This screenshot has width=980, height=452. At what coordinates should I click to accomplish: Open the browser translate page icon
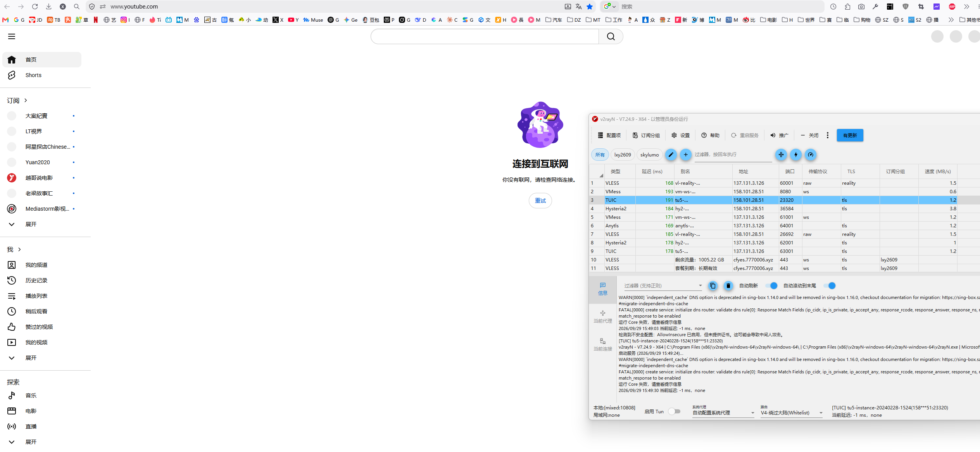pyautogui.click(x=579, y=7)
